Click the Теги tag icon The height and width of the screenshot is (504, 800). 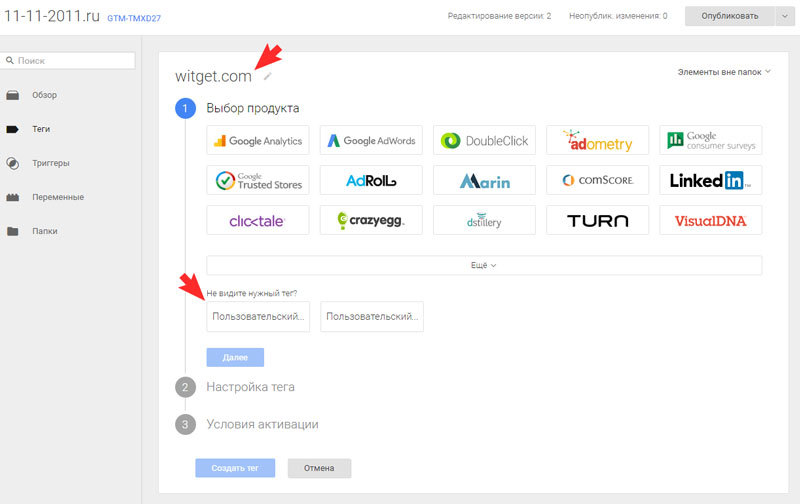tap(12, 129)
